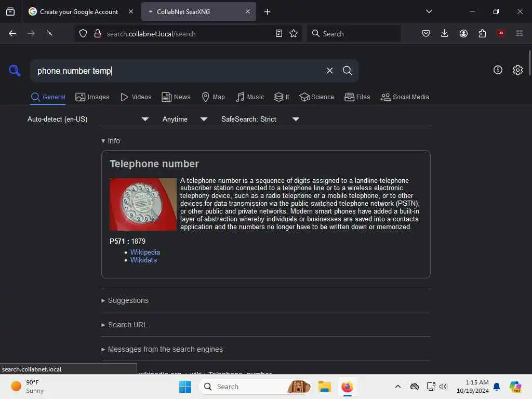Viewport: 532px width, 399px height.
Task: Open the SearXNG about info icon
Action: coord(498,70)
